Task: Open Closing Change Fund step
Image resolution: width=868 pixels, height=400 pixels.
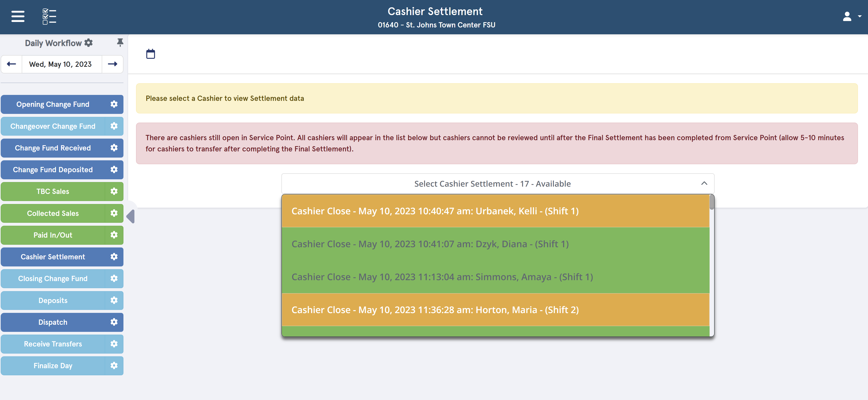Action: pos(53,279)
